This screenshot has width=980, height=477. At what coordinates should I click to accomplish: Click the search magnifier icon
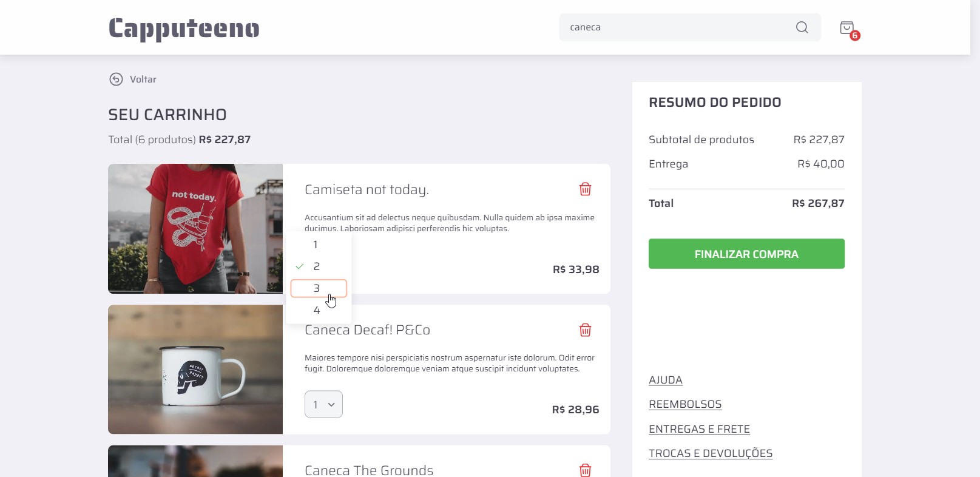point(802,27)
